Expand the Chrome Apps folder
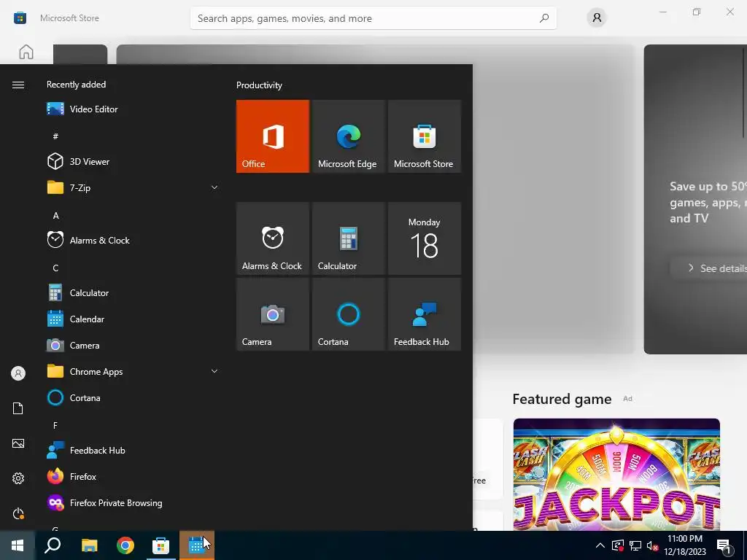Image resolution: width=747 pixels, height=560 pixels. coord(133,371)
